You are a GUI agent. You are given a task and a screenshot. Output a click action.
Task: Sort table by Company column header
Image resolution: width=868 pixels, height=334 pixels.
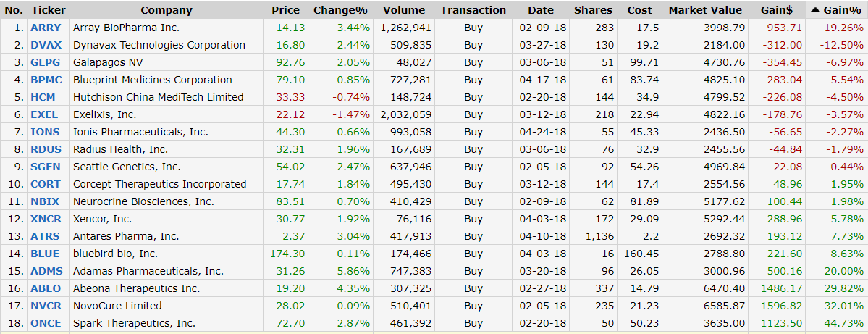[x=166, y=10]
